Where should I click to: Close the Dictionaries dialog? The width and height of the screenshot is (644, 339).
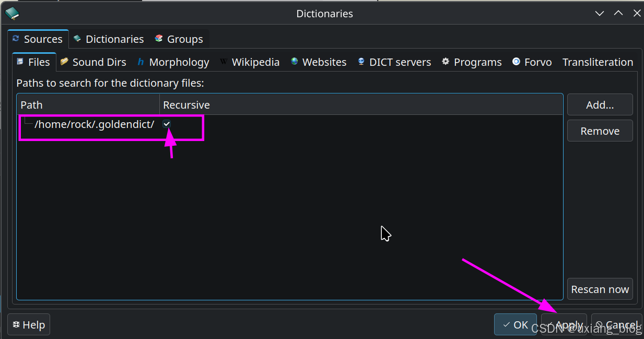pyautogui.click(x=637, y=14)
